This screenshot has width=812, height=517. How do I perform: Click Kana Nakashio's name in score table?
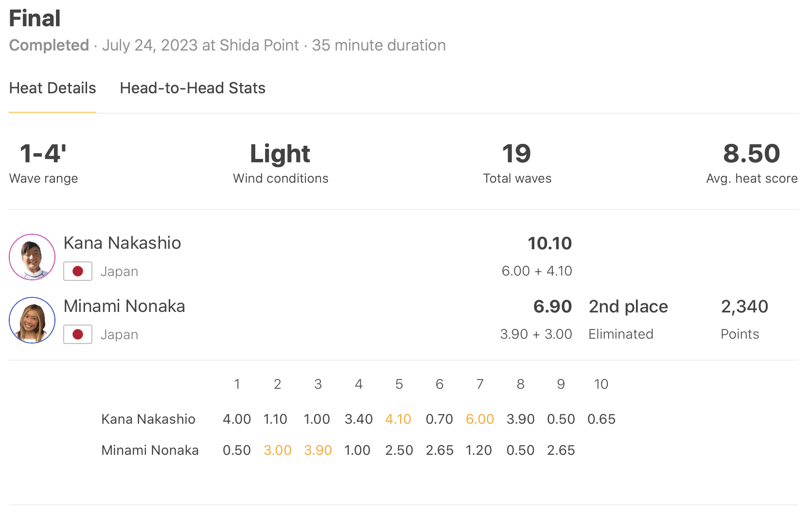(148, 419)
